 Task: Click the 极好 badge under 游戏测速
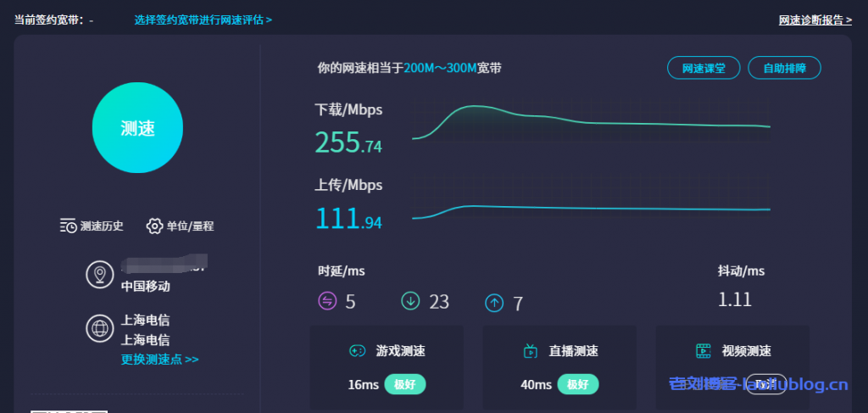[405, 385]
